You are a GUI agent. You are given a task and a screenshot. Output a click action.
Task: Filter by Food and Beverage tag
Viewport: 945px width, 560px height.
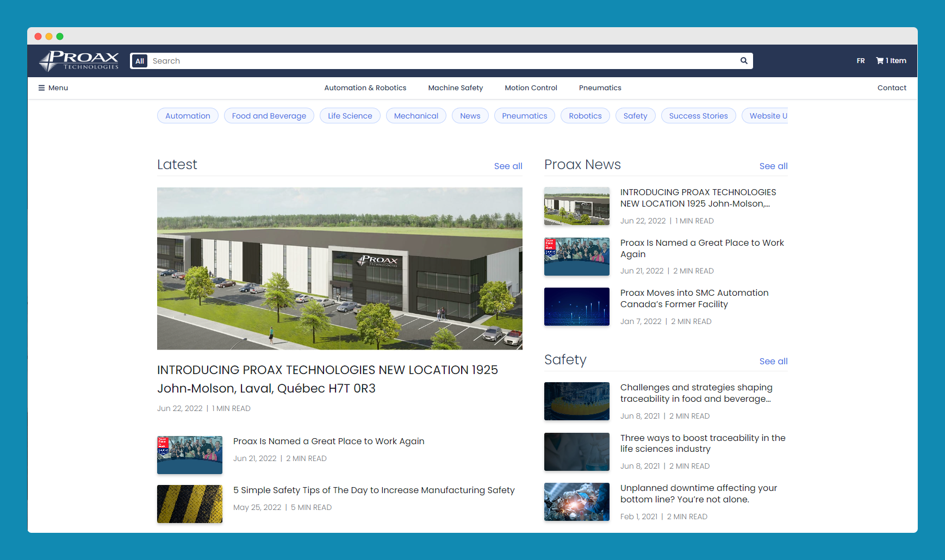(269, 116)
